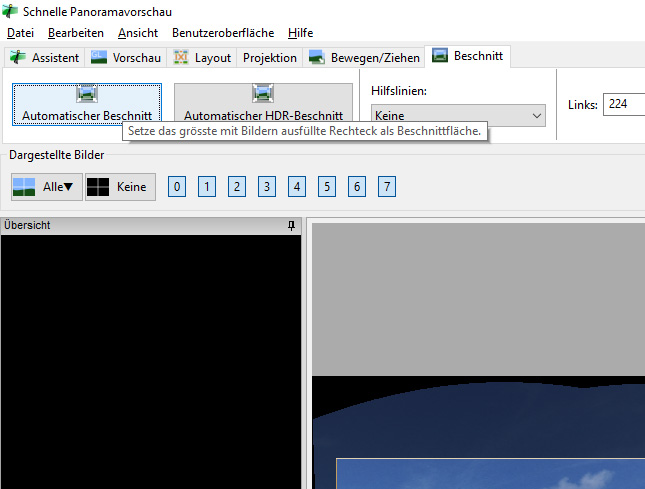Switch to the Layout tab
This screenshot has width=645, height=489.
point(202,58)
